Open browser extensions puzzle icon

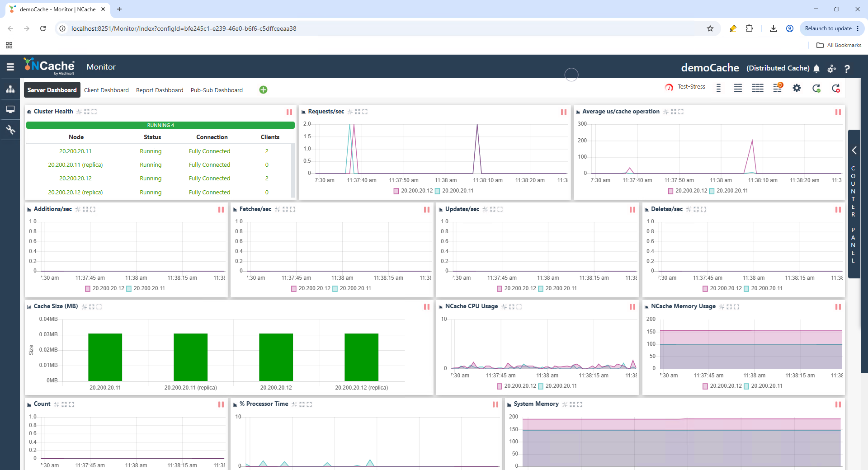click(x=750, y=28)
